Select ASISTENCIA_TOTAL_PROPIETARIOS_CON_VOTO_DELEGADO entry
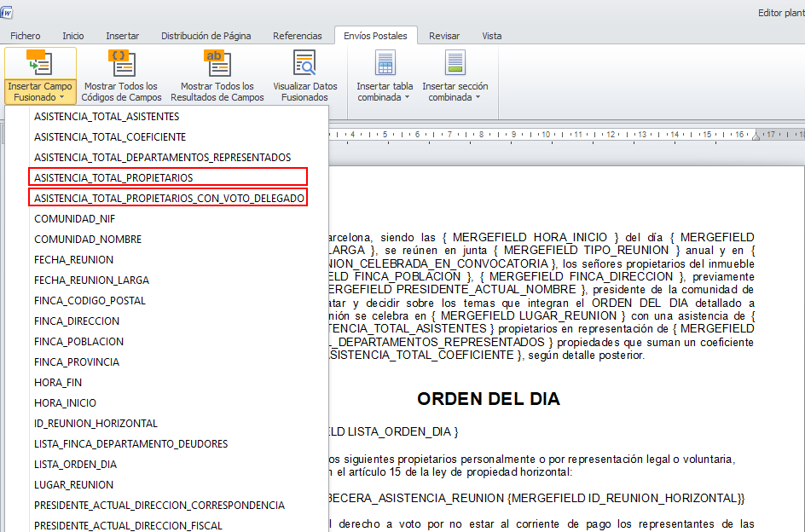Screen dimensions: 805x532 167,198
